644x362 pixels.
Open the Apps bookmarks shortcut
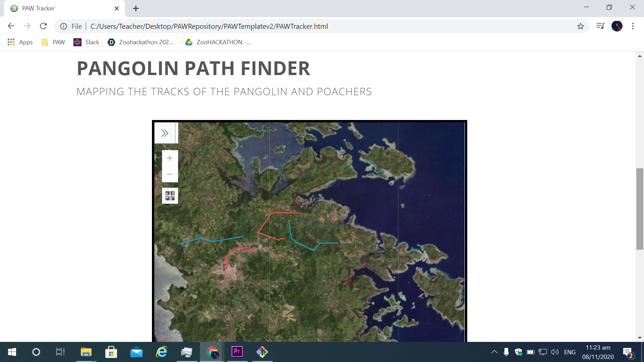20,42
